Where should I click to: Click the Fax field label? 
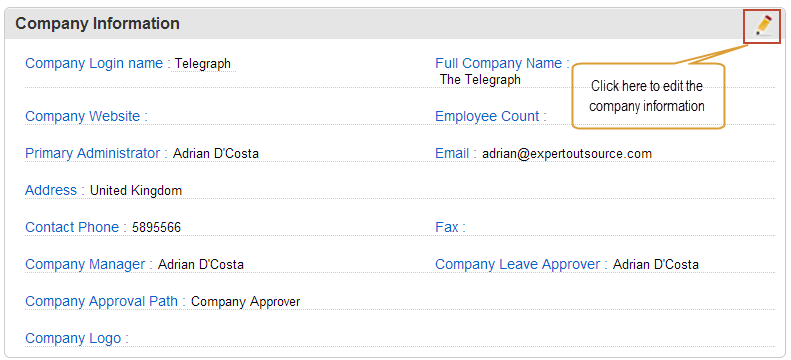coord(450,227)
